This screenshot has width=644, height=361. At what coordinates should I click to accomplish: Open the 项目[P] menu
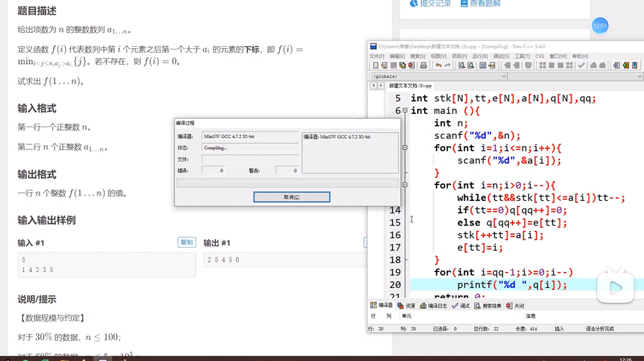[x=459, y=56]
